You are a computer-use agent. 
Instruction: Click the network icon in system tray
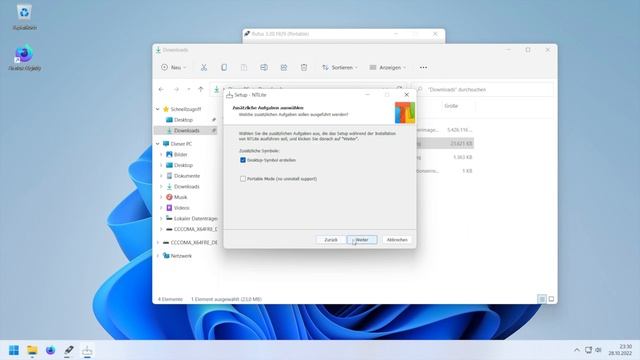pos(588,350)
